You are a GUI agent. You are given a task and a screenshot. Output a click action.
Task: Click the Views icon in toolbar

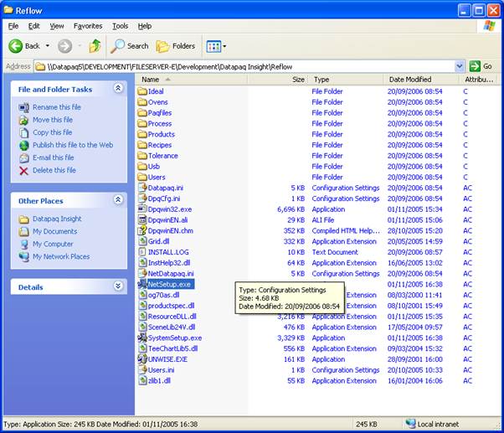click(213, 46)
